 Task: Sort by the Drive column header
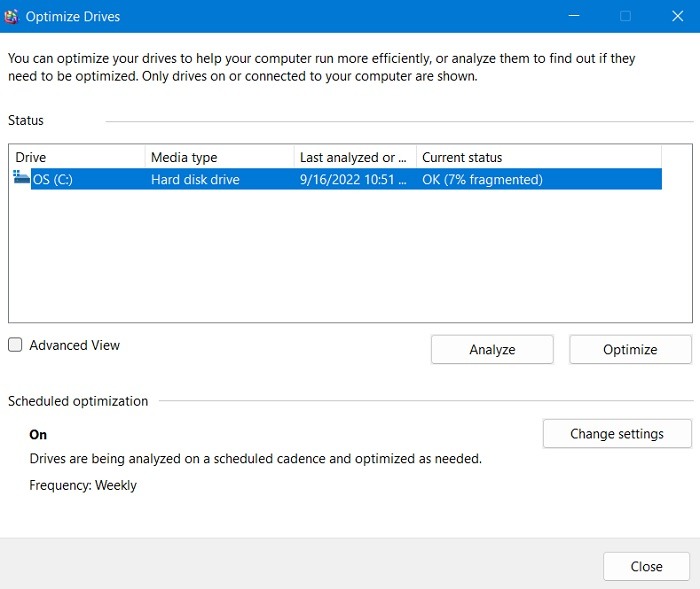pos(78,157)
